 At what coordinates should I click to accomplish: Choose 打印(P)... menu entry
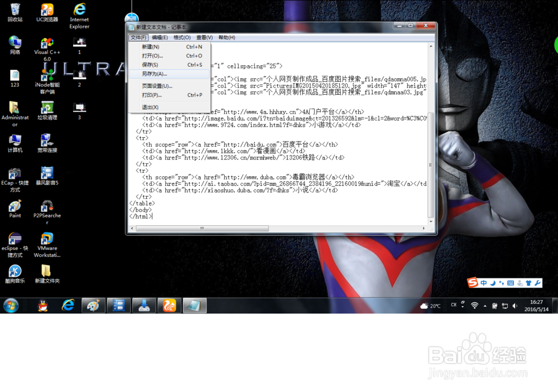coord(170,95)
